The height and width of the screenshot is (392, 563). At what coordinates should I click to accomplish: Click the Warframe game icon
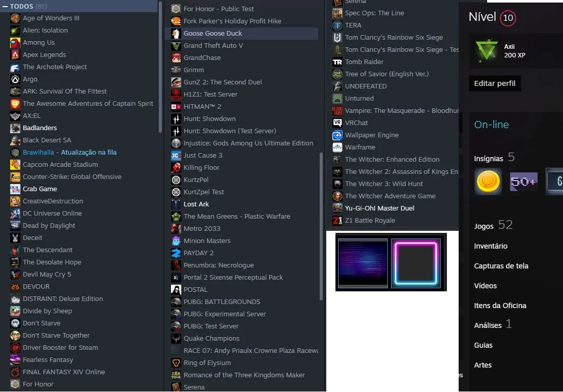tap(337, 147)
